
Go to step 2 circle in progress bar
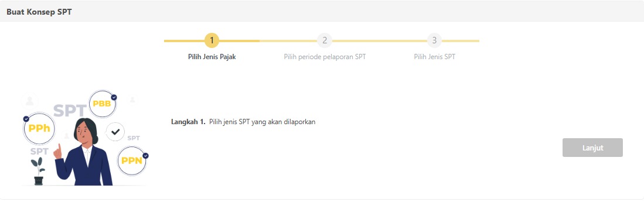pyautogui.click(x=325, y=40)
